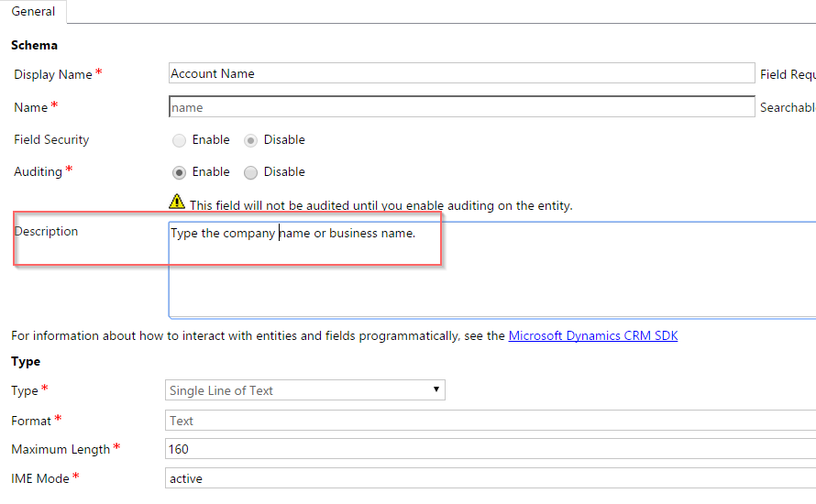The height and width of the screenshot is (504, 816).
Task: Open the Type dropdown
Action: (x=304, y=390)
